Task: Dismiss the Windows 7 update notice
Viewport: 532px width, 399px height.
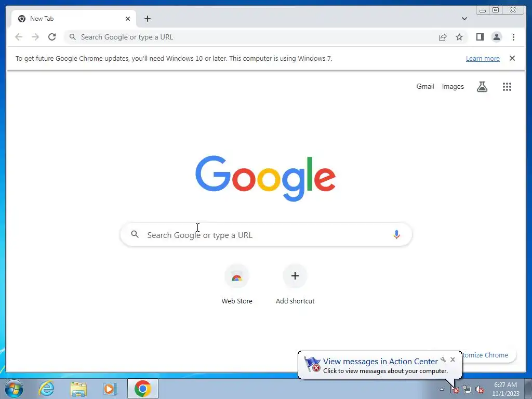Action: tap(512, 58)
